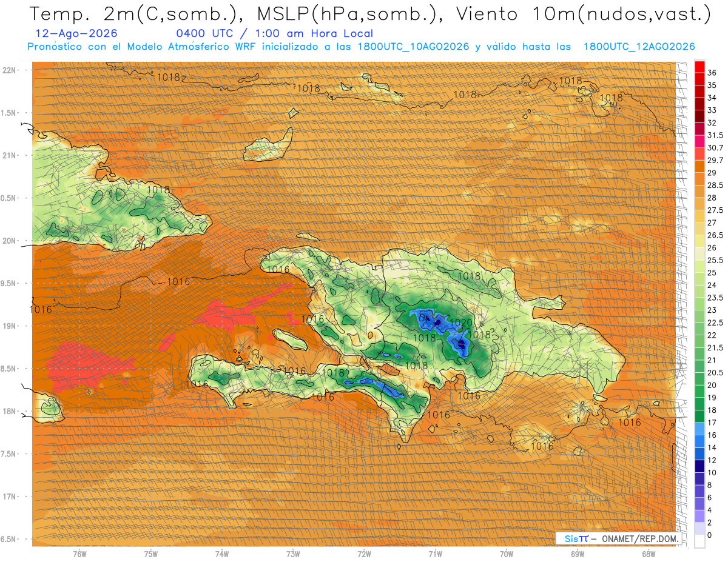728x562 pixels.
Task: Click the "ONAMET/REP.DOM." credit label
Action: (639, 539)
